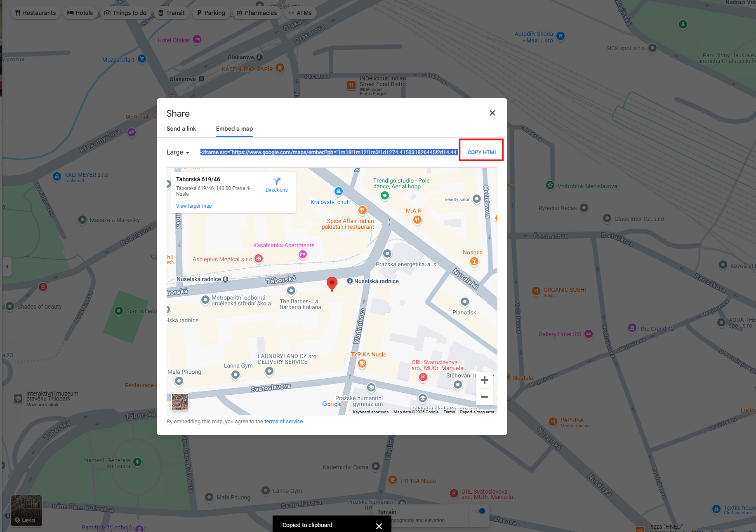Image resolution: width=756 pixels, height=532 pixels.
Task: Choose the Pharmacies filter chip
Action: [x=257, y=13]
